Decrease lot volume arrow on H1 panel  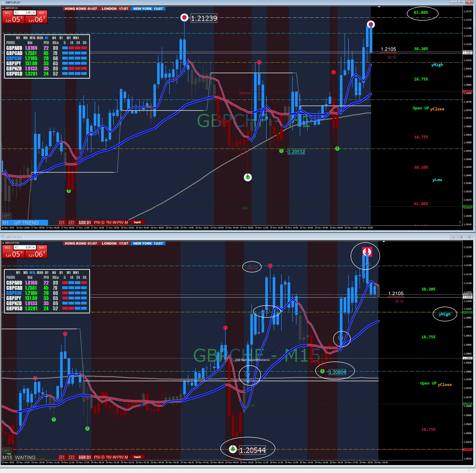click(x=16, y=13)
